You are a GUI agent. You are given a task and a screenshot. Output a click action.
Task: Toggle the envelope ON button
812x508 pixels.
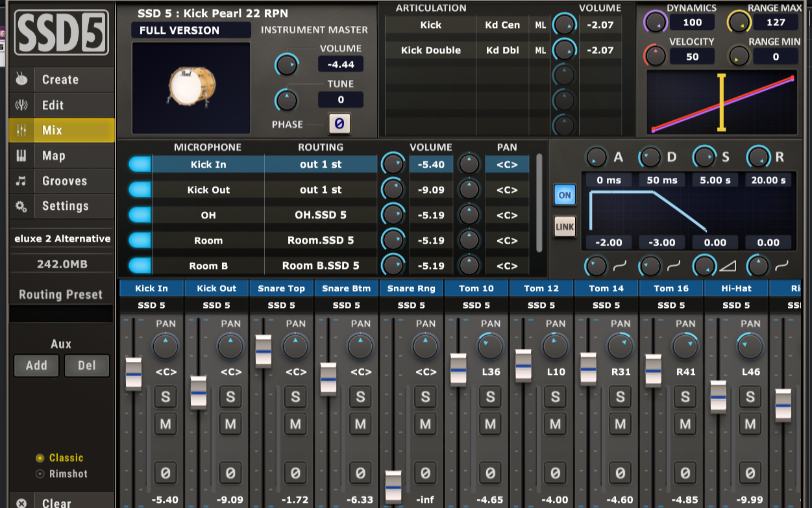[565, 195]
